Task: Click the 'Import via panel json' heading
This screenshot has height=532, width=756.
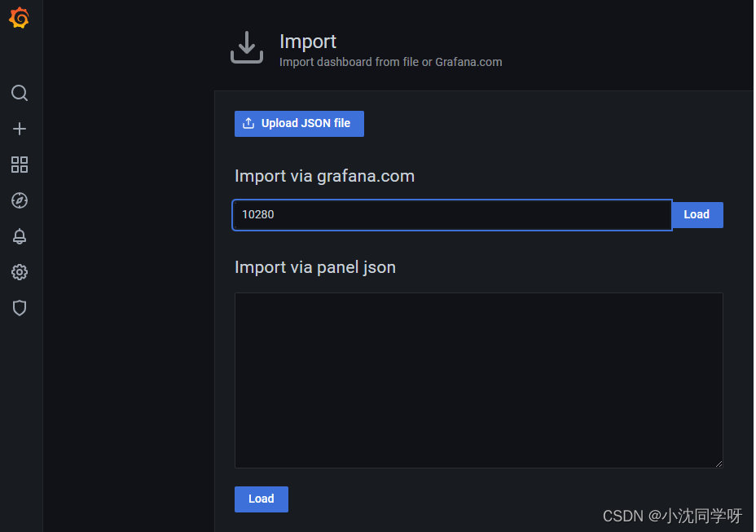Action: pyautogui.click(x=314, y=267)
